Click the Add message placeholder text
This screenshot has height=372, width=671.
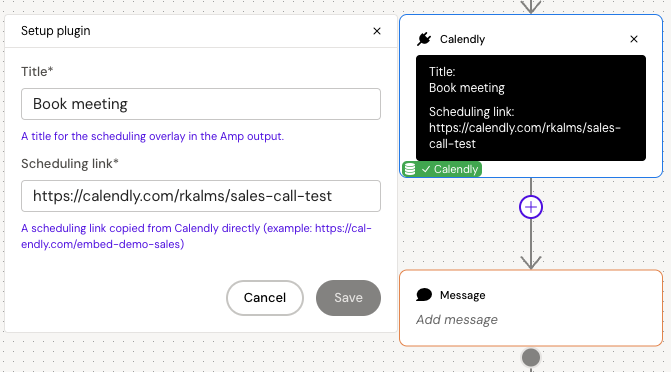pos(457,320)
